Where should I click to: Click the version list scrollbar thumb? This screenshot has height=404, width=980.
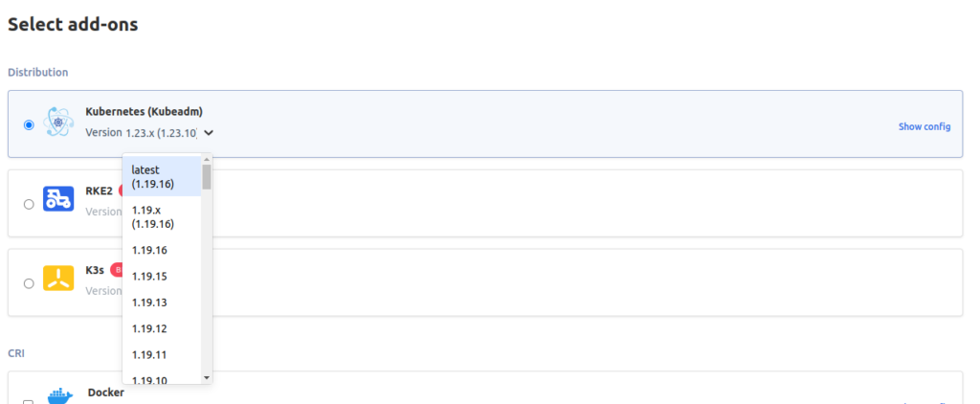tap(207, 177)
